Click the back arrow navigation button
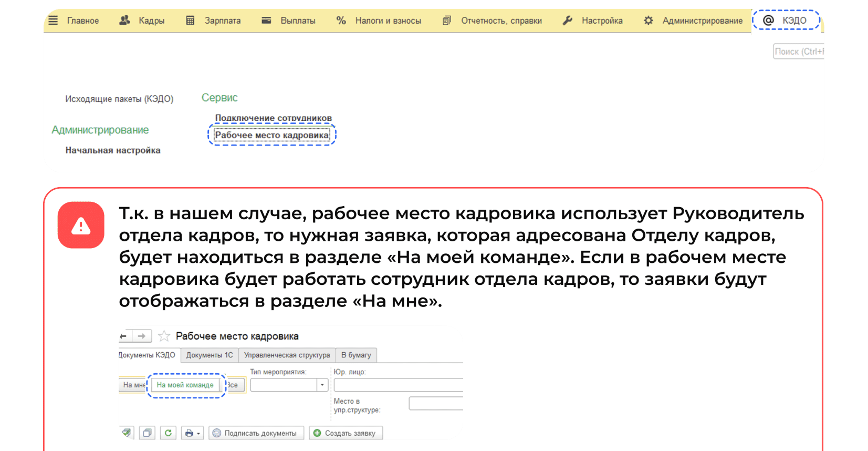This screenshot has width=868, height=451. [x=124, y=336]
